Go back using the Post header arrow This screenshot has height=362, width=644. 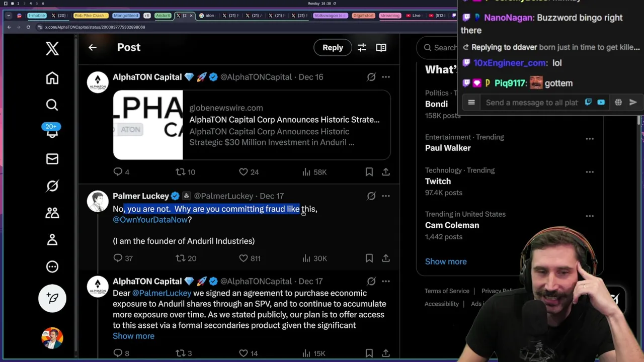point(93,47)
